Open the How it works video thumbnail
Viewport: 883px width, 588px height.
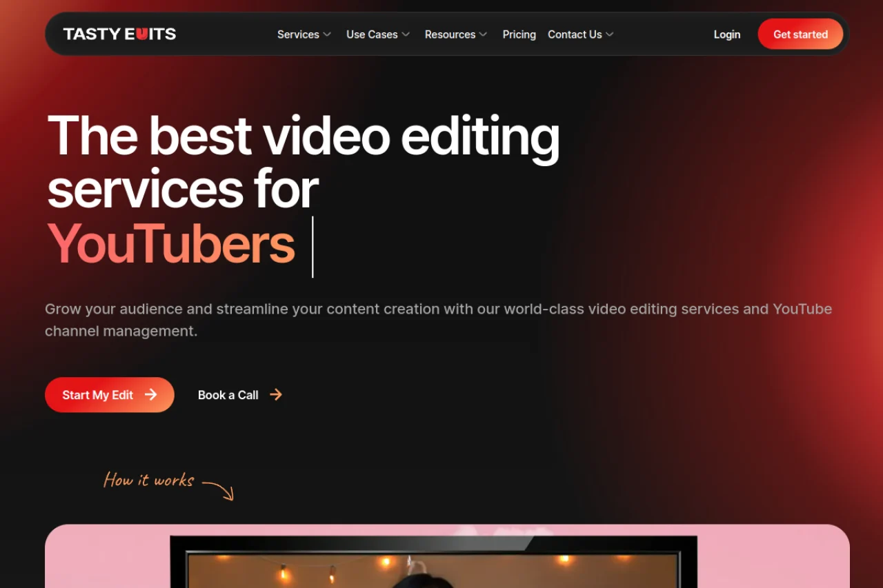[x=447, y=556]
